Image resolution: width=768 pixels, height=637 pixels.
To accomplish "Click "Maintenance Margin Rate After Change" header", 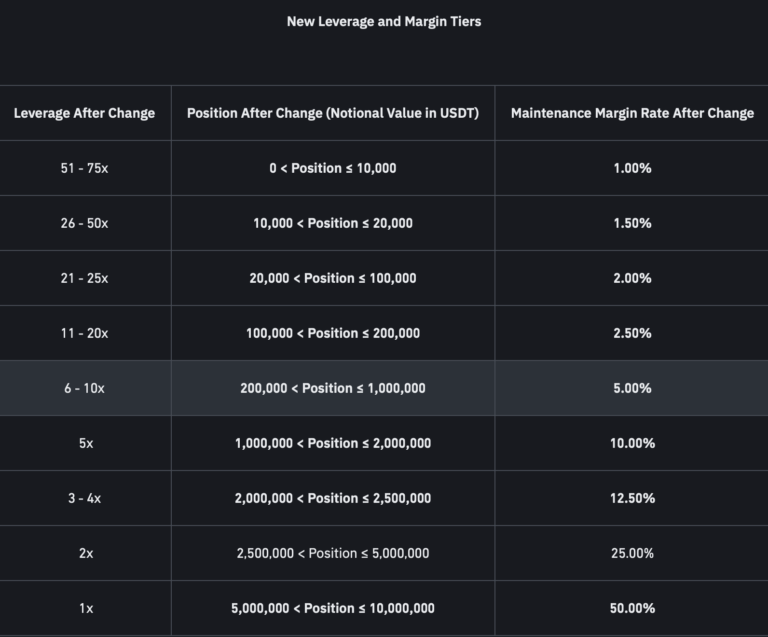I will pos(632,113).
